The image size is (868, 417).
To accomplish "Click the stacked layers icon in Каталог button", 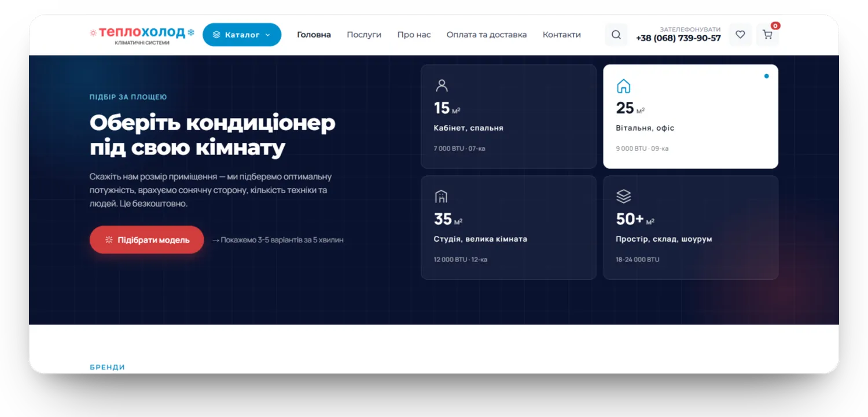I will (x=216, y=35).
